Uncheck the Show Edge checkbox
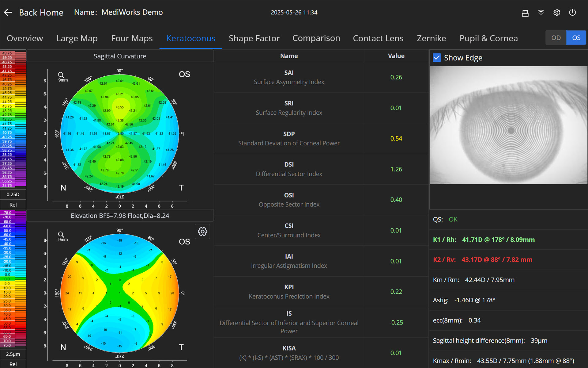 tap(437, 58)
